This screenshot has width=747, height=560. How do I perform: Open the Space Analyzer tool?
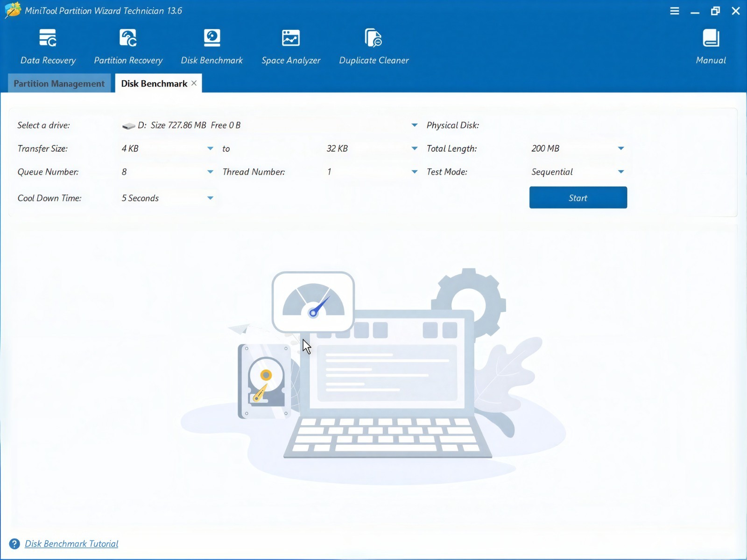291,46
